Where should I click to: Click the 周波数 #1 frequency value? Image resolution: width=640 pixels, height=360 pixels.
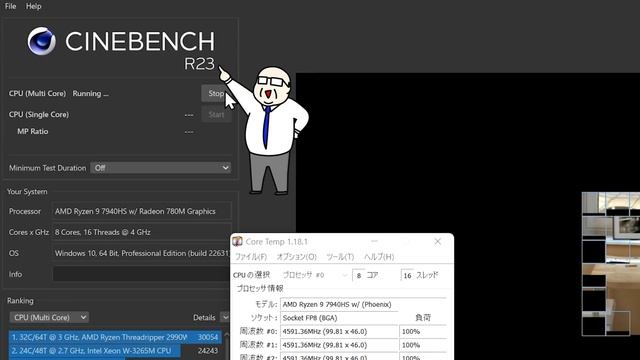pyautogui.click(x=339, y=345)
